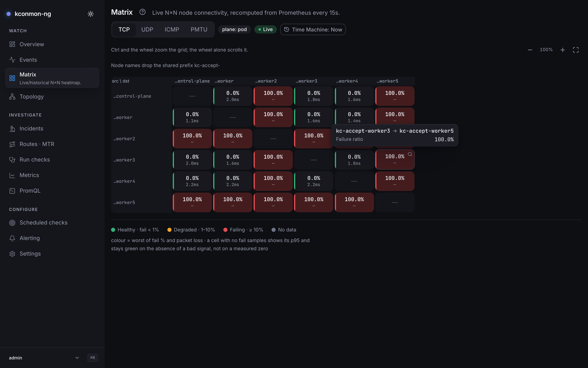Click the help question-mark icon beside Matrix
Screen dimensions: 588x368
tap(142, 12)
